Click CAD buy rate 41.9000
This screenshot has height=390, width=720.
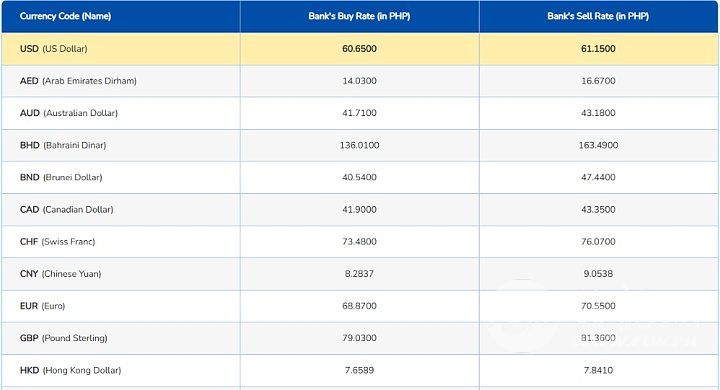360,209
